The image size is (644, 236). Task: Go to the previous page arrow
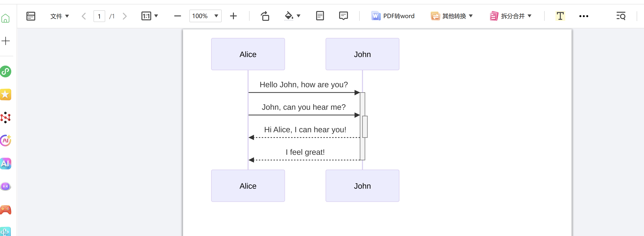84,16
